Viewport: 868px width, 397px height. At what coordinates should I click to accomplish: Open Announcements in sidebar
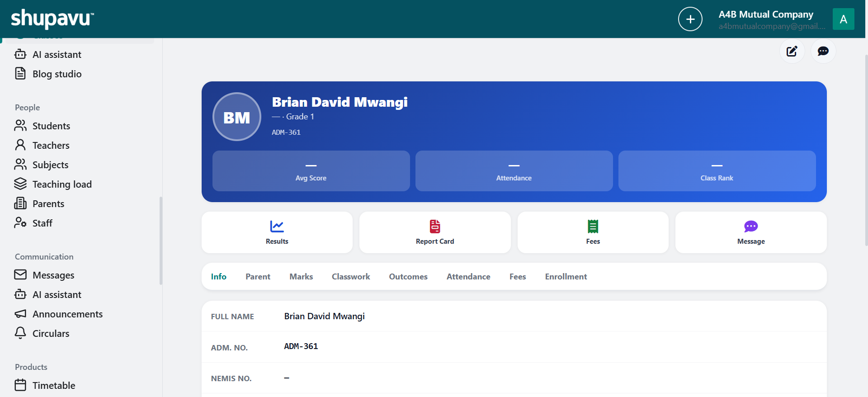pos(58,314)
